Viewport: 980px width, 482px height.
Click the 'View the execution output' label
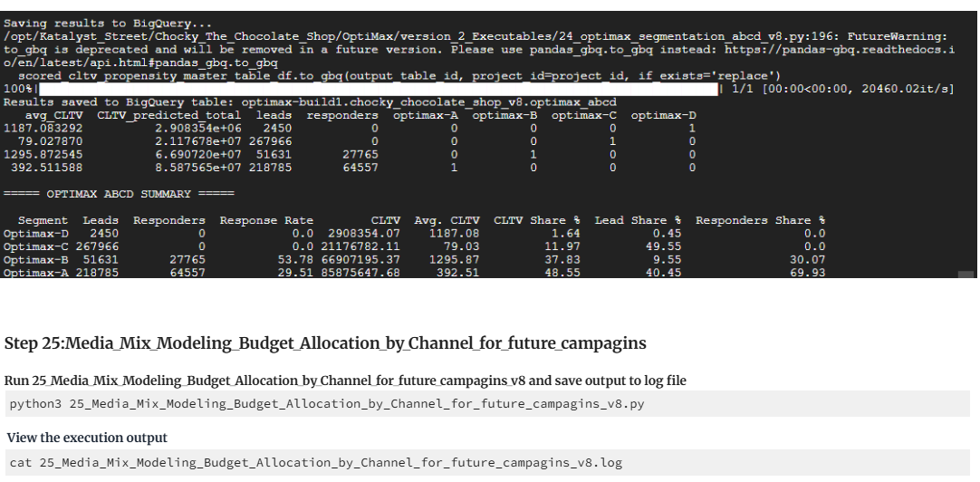click(87, 438)
